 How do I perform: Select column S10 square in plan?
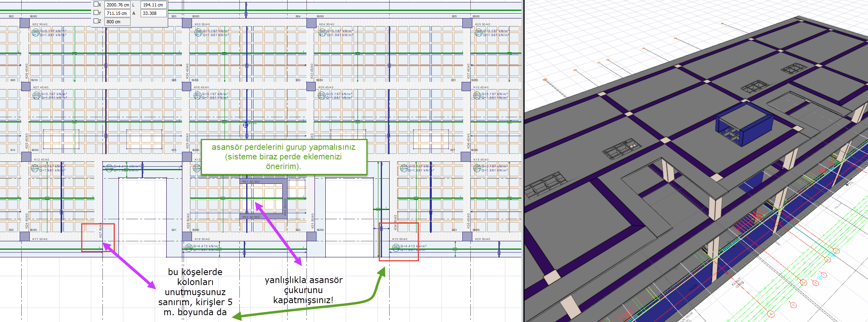coord(311,86)
